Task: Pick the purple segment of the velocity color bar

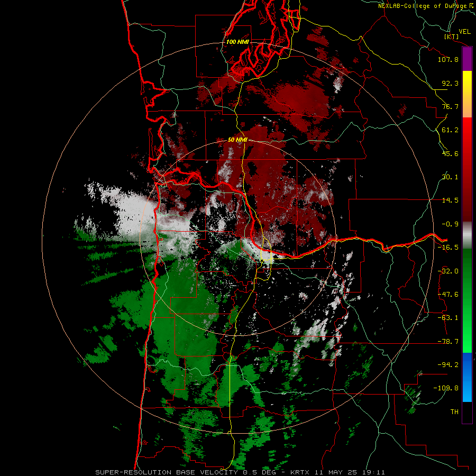Action: (x=467, y=59)
